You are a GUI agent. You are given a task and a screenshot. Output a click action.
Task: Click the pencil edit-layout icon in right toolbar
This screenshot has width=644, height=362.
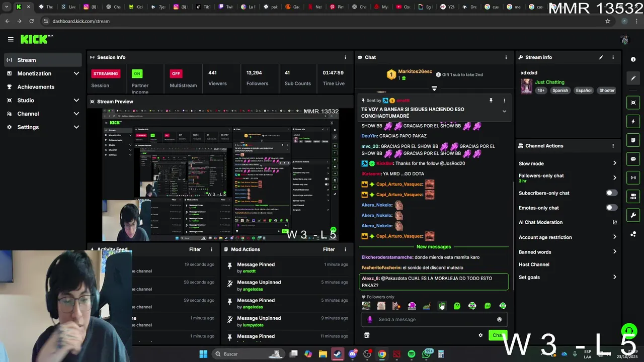(x=633, y=78)
